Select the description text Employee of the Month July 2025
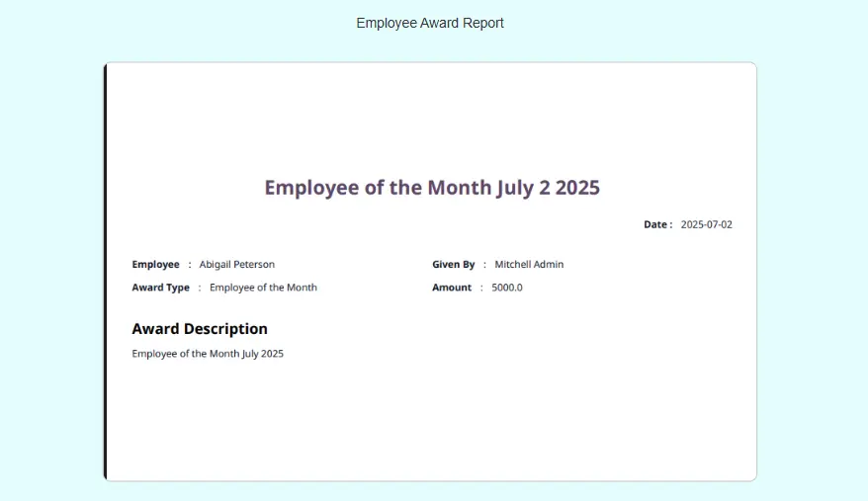The image size is (868, 501). (x=208, y=353)
